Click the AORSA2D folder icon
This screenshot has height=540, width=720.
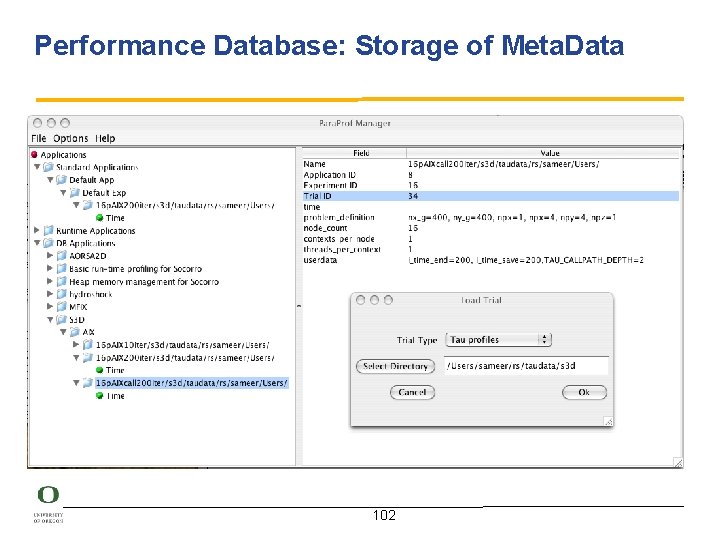[61, 256]
